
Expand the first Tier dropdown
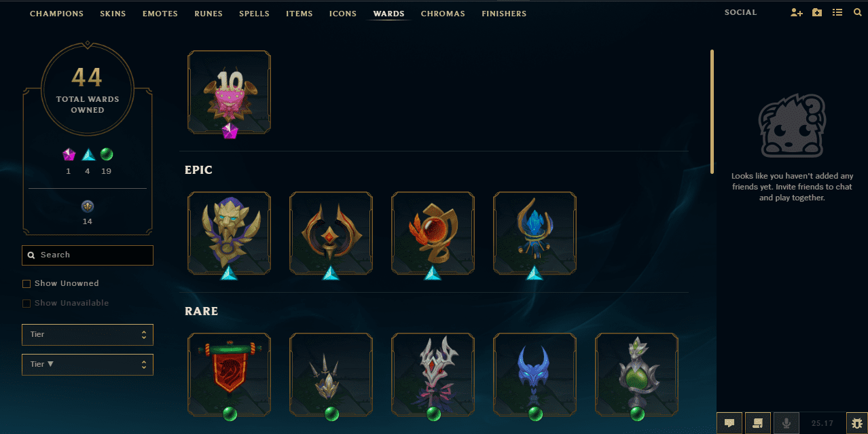coord(88,335)
